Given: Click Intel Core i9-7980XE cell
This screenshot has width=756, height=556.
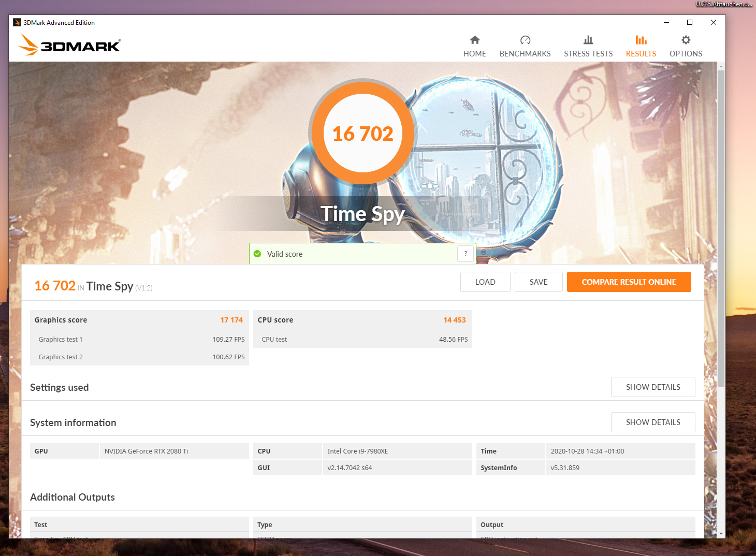Looking at the screenshot, I should [x=397, y=451].
